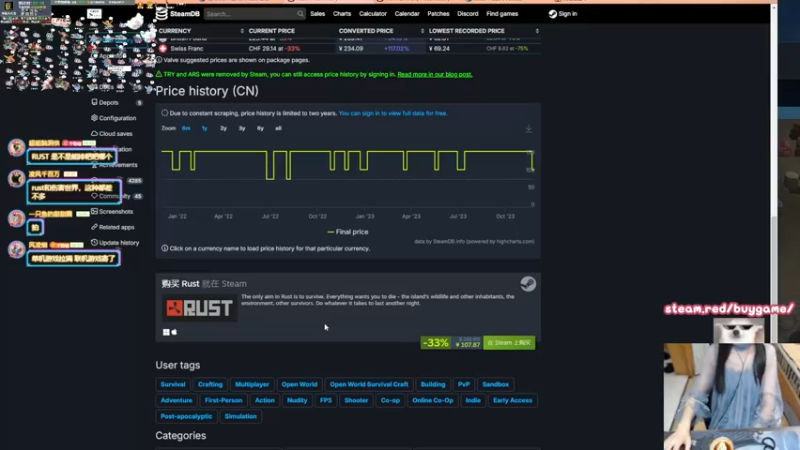
Task: Open the Discord link
Action: click(468, 14)
